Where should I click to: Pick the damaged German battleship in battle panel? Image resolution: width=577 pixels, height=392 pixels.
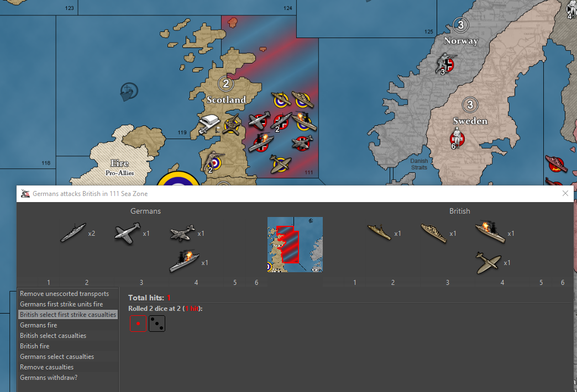click(184, 261)
